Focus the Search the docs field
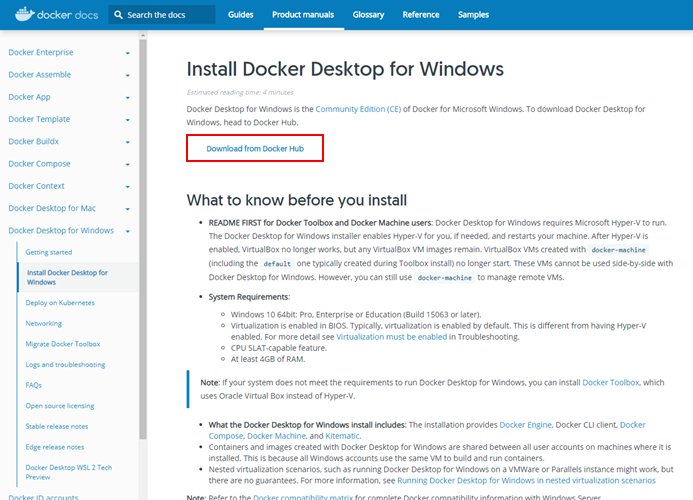This screenshot has width=693, height=500. pyautogui.click(x=162, y=15)
